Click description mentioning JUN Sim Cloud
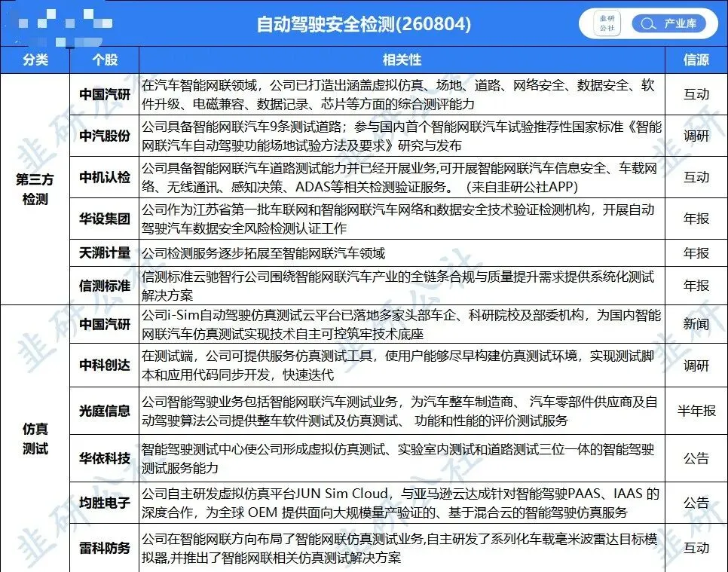728x572 pixels. coord(400,503)
